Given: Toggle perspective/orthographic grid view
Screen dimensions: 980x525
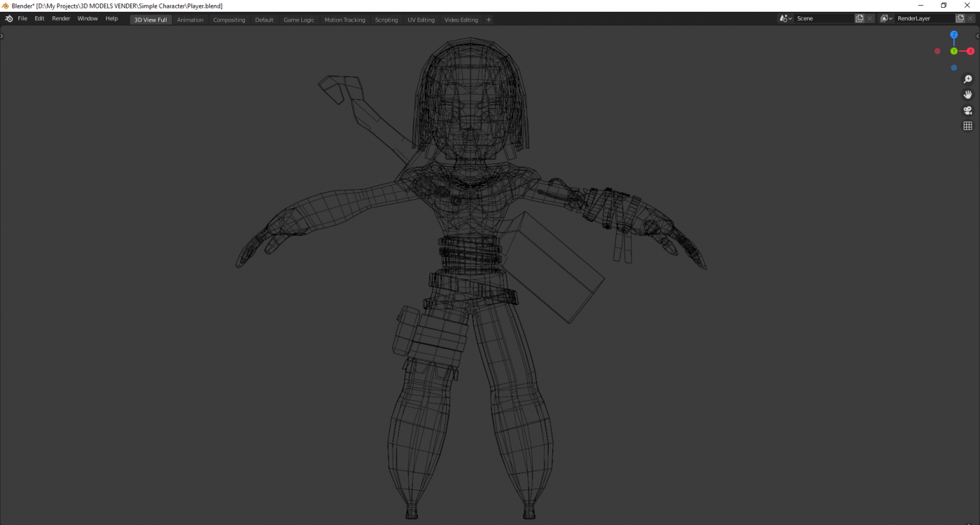Looking at the screenshot, I should [968, 126].
